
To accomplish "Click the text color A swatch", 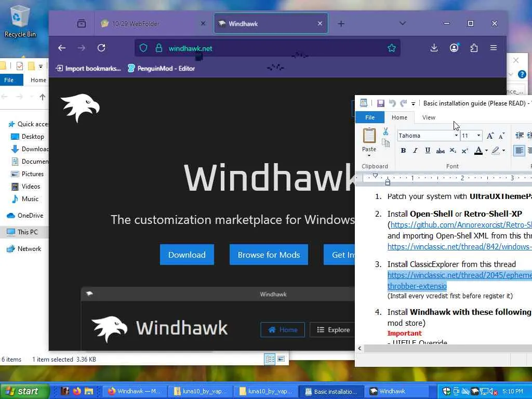I will (x=478, y=151).
